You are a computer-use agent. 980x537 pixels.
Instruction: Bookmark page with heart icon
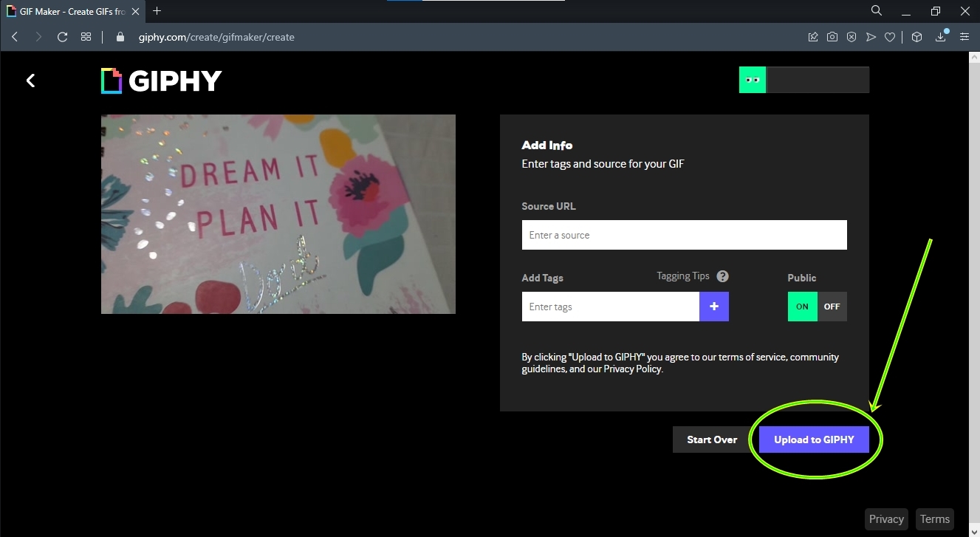pos(890,37)
